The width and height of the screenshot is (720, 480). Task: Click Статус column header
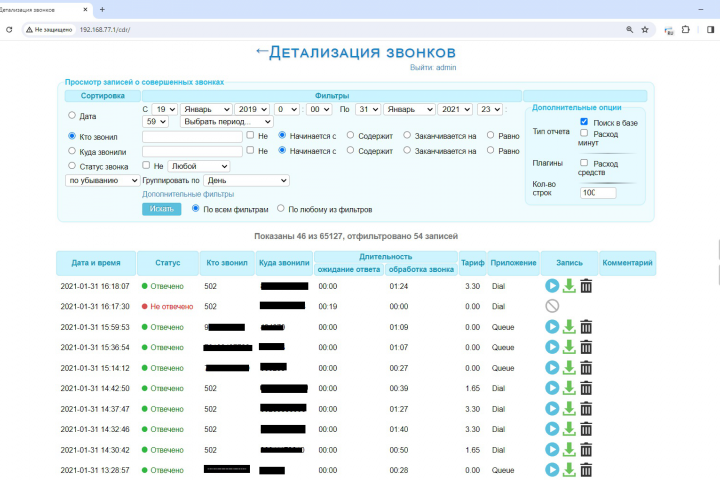pos(168,263)
